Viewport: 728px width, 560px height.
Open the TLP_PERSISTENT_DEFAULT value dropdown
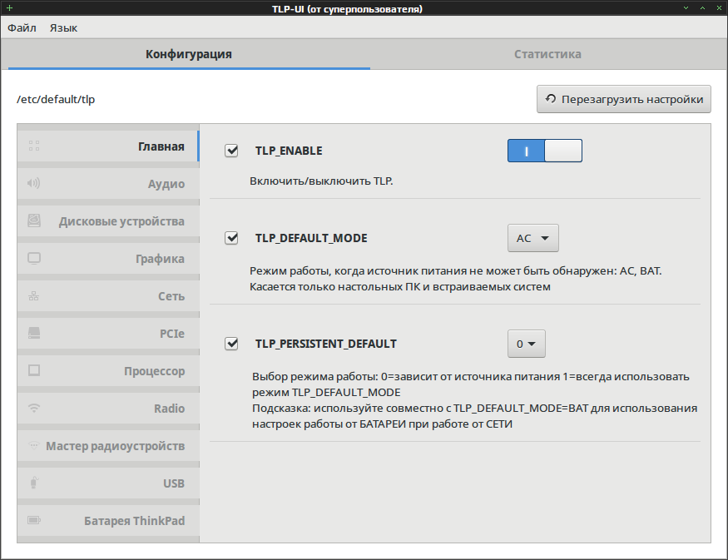527,344
